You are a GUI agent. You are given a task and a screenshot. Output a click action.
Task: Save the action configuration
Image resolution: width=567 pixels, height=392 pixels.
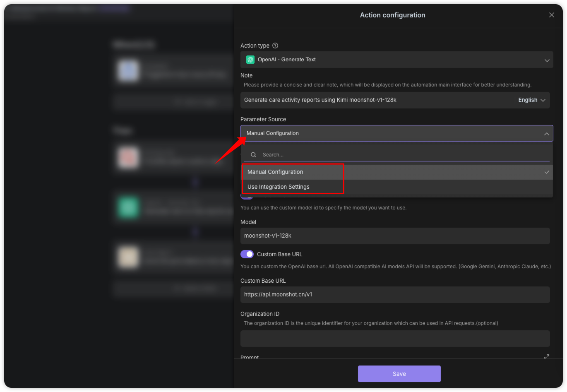tap(399, 374)
